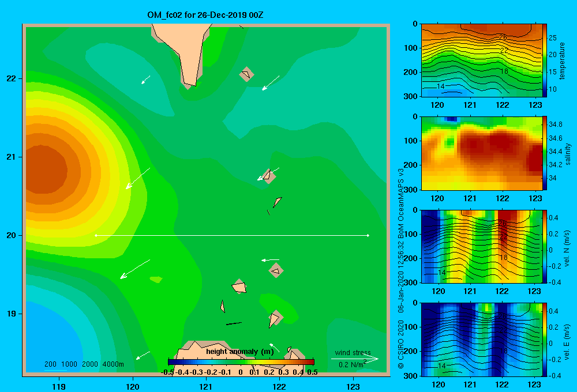Click the western endpoint of the transect line
The image size is (577, 392).
[96, 235]
